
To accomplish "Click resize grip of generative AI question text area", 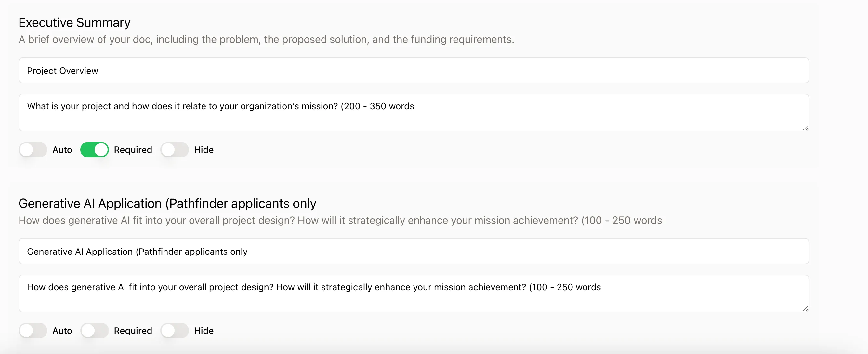I will (805, 308).
